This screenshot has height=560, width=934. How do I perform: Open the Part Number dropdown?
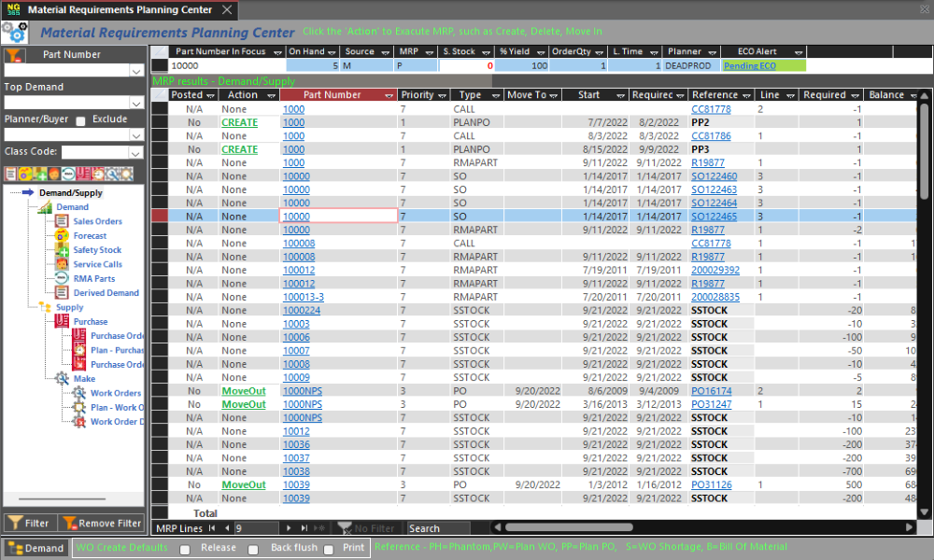[136, 70]
